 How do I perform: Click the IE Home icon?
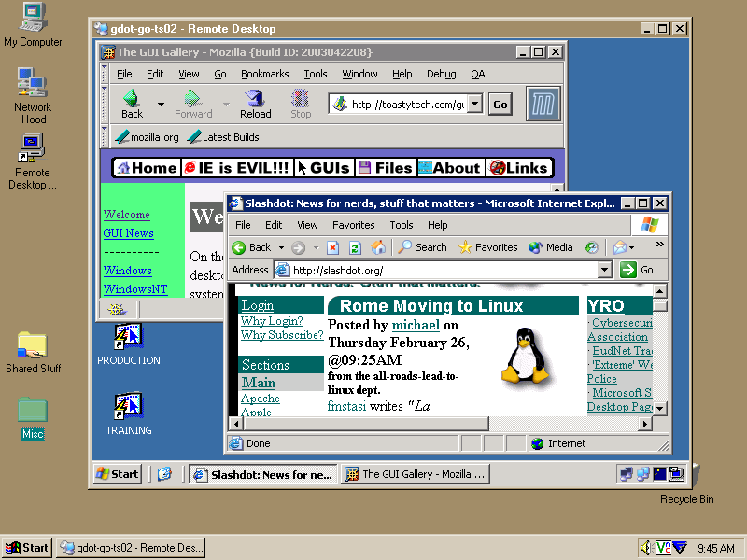pyautogui.click(x=378, y=247)
